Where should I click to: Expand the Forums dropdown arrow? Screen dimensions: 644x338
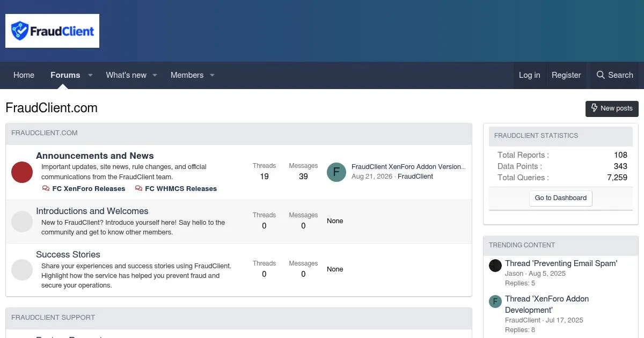pyautogui.click(x=90, y=75)
